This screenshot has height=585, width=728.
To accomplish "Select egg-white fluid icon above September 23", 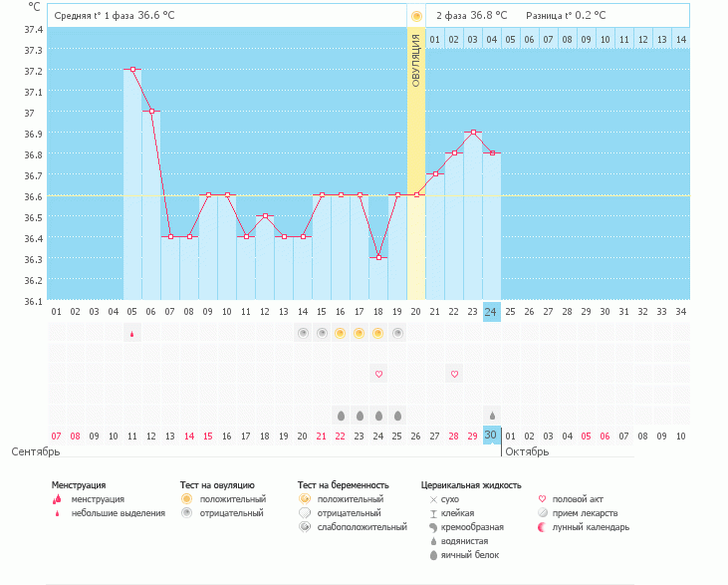I will pyautogui.click(x=360, y=416).
